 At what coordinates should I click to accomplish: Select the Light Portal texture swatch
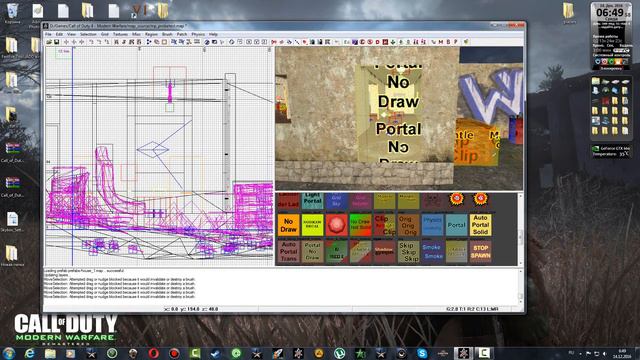[x=312, y=201]
